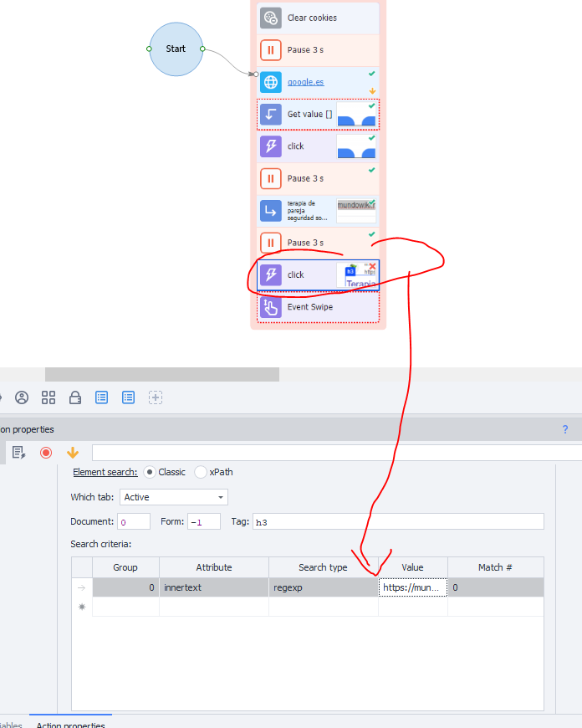This screenshot has height=728, width=582.
Task: Open the profile icon in bottom toolbar
Action: 22,397
